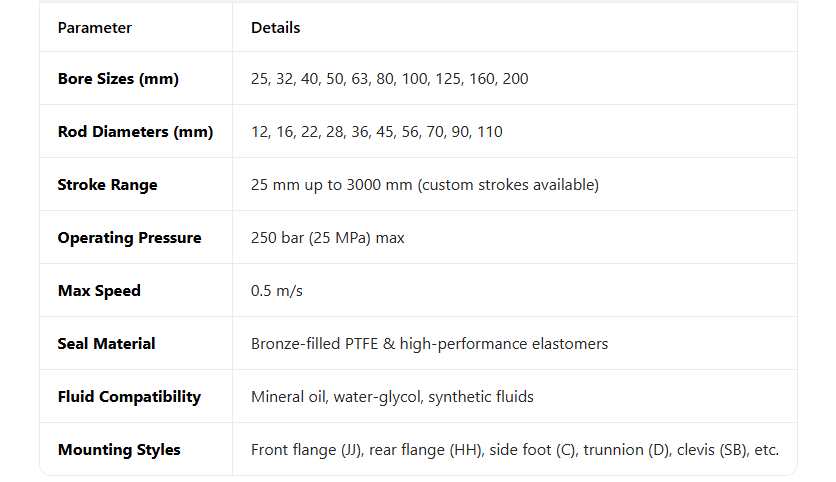
Task: Click the "250 bar (25 MPa) max" value
Action: 327,238
